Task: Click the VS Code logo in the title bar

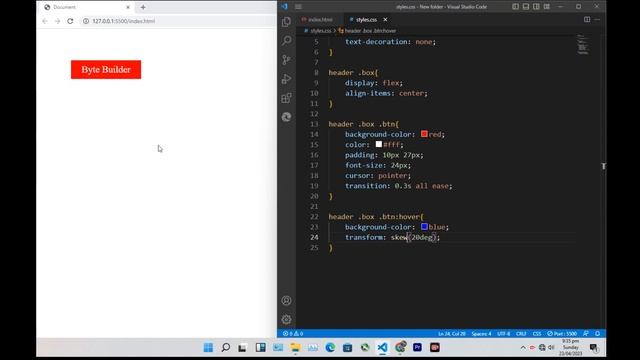Action: pos(284,7)
